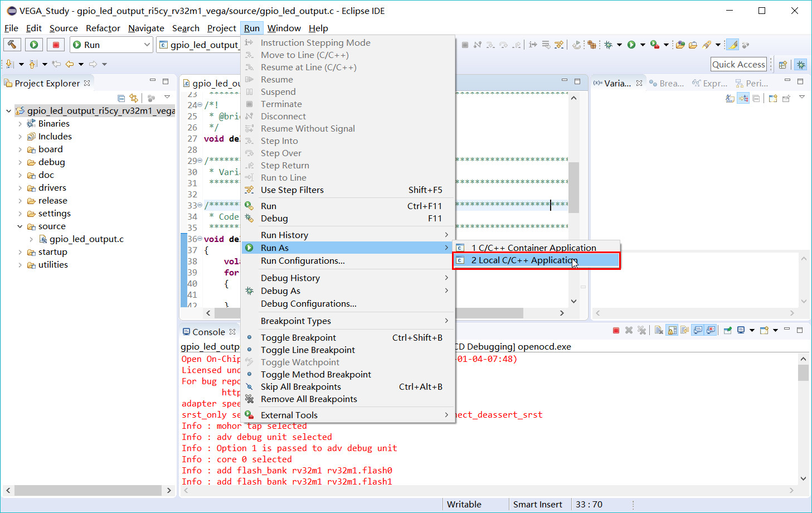Toggle Scroll Lock in Console toolbar
This screenshot has width=812, height=513.
[672, 330]
